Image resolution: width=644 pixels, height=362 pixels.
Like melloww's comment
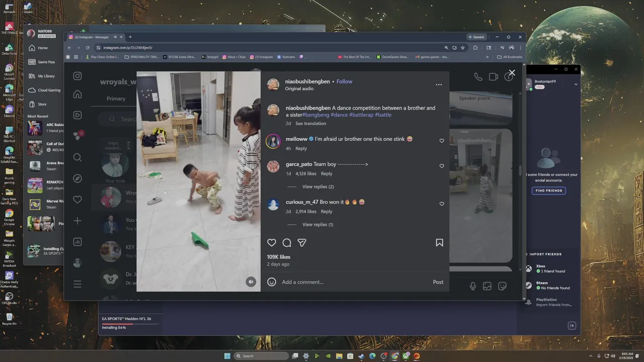point(442,141)
